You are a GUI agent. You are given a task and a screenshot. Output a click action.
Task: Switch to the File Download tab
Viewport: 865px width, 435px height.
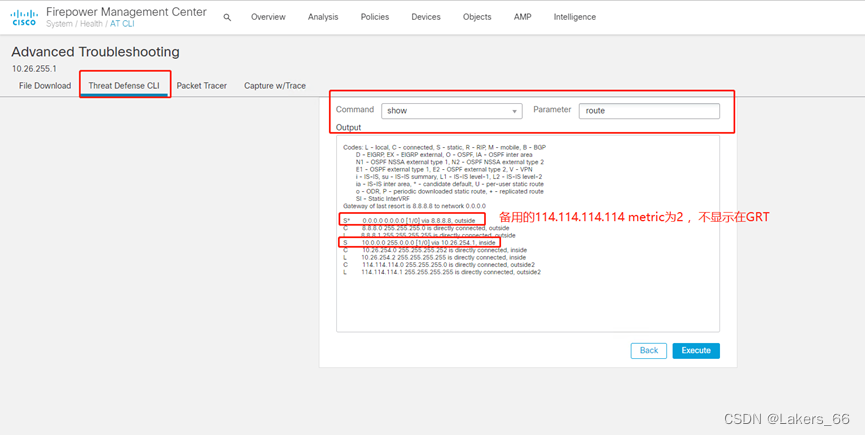click(45, 85)
